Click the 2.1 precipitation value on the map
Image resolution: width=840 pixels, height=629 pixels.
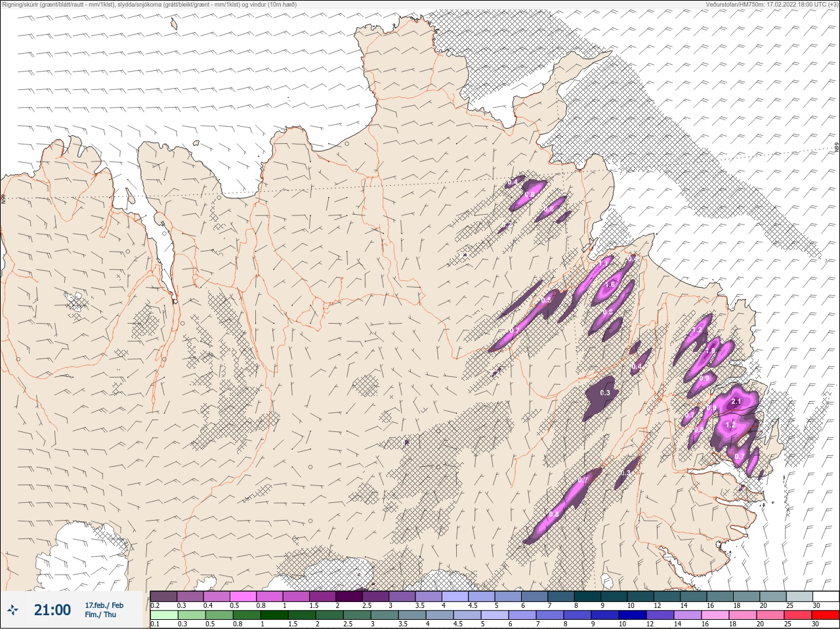coord(736,401)
